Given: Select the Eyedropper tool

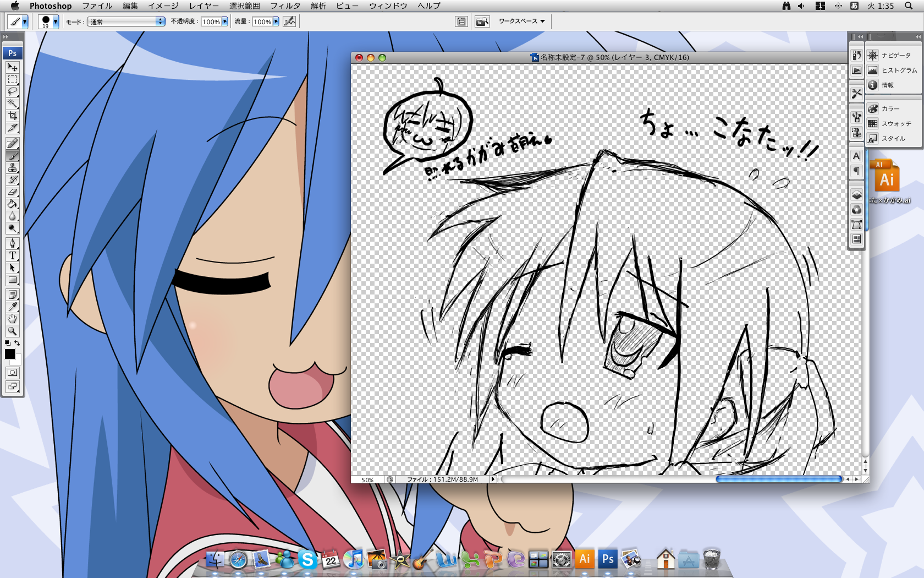Looking at the screenshot, I should (x=13, y=307).
